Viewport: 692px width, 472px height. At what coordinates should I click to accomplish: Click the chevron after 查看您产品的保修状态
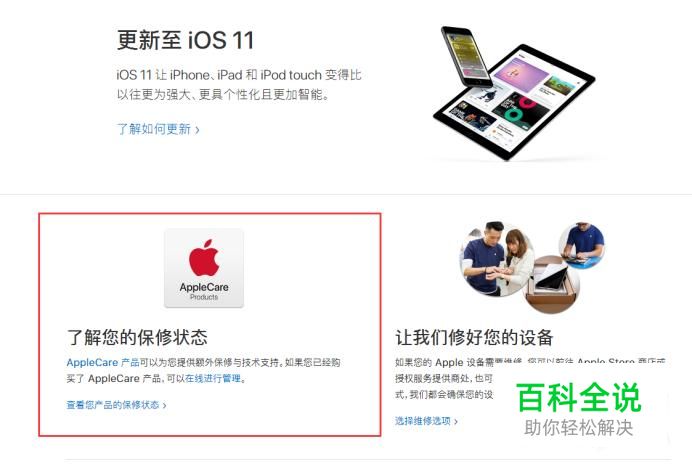tap(165, 405)
